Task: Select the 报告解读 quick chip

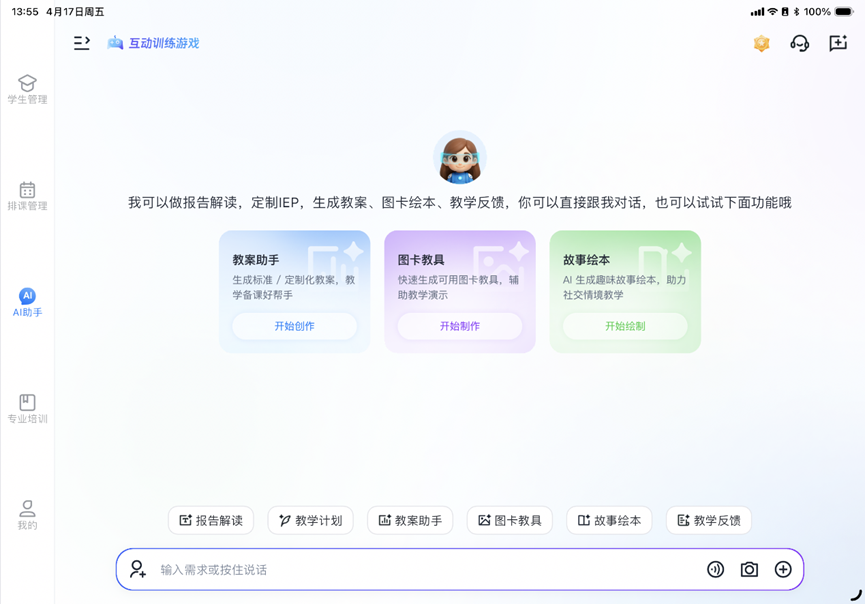Action: (211, 520)
